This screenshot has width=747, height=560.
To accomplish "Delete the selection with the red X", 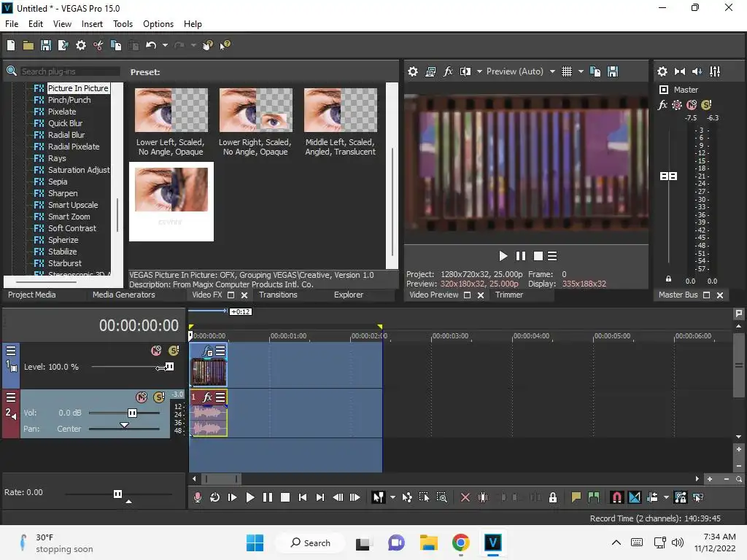I will [x=465, y=497].
